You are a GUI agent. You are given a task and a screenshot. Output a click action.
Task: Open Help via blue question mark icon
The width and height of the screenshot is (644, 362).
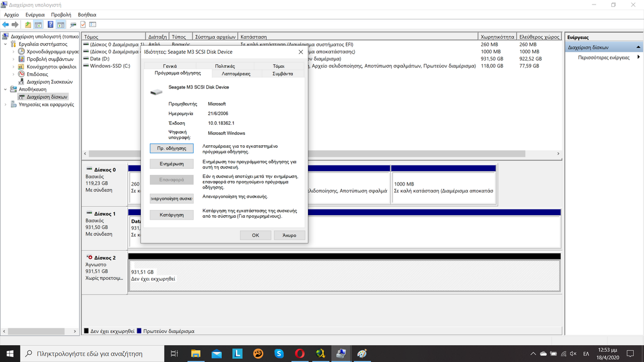tap(51, 25)
